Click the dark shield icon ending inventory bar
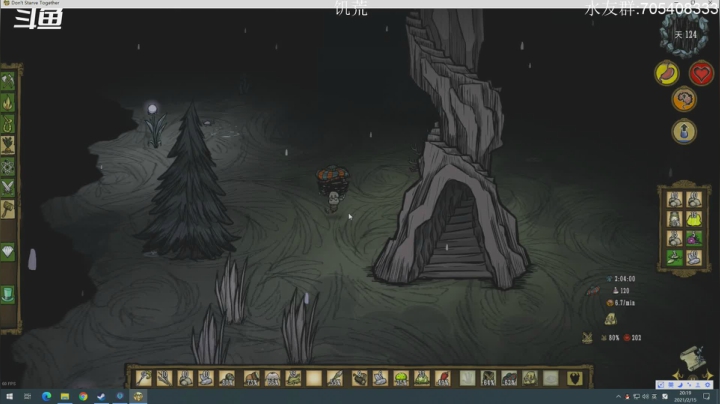720x404 pixels. coord(574,378)
